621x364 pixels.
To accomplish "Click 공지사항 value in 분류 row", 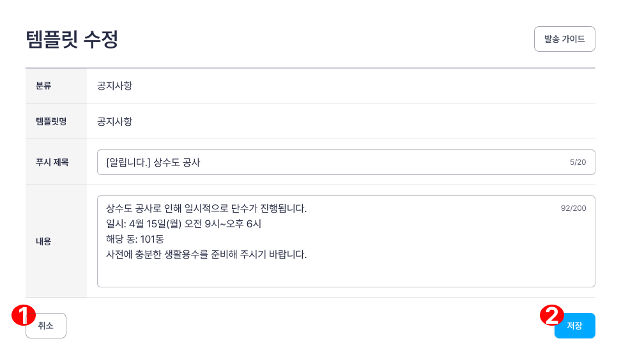I will tap(115, 86).
